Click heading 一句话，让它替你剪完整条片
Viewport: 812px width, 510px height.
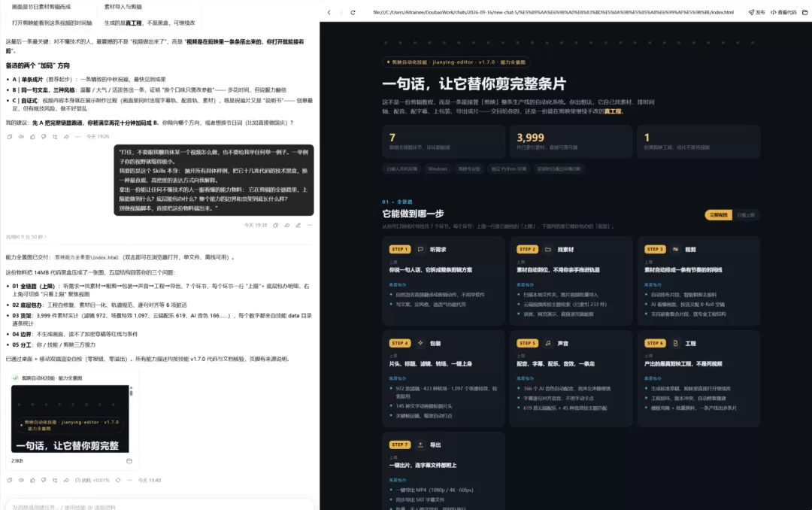click(x=474, y=83)
